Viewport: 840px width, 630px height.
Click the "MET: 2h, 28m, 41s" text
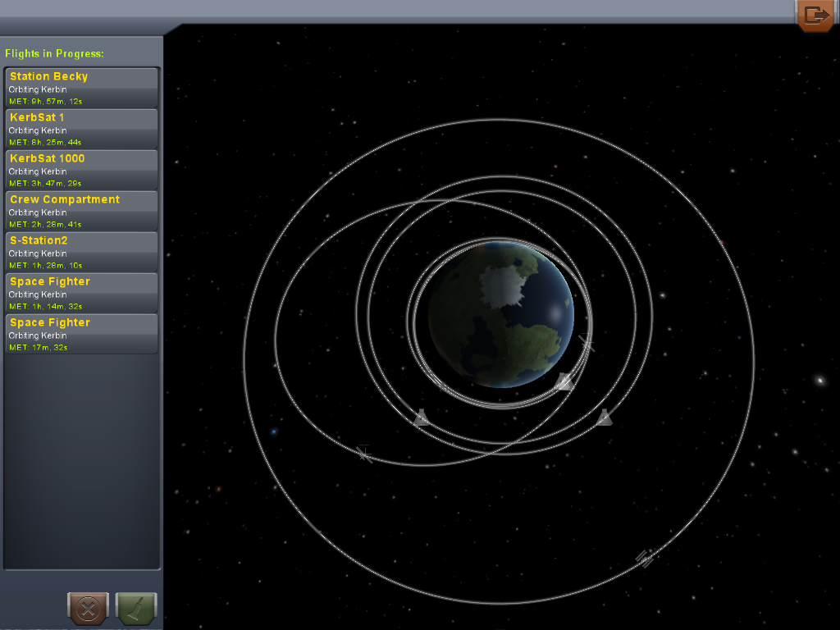click(x=45, y=225)
